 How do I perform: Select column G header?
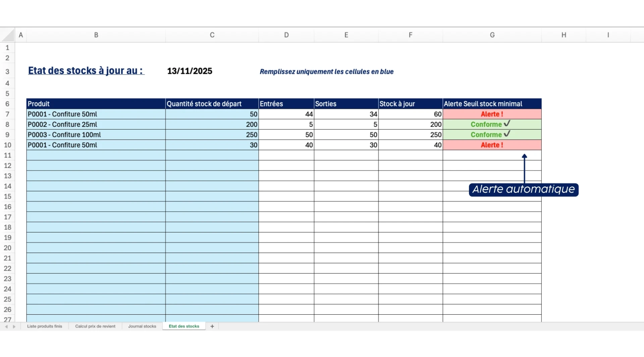(x=492, y=35)
